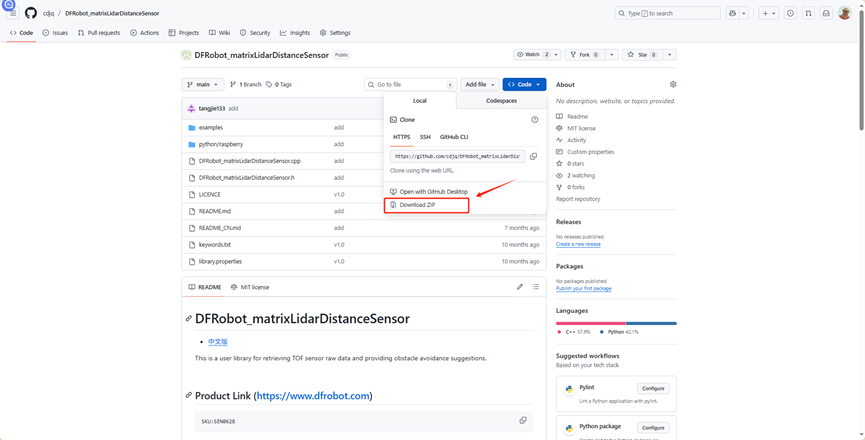Switch to the Codespaces tab
This screenshot has height=440, width=865.
(x=501, y=101)
